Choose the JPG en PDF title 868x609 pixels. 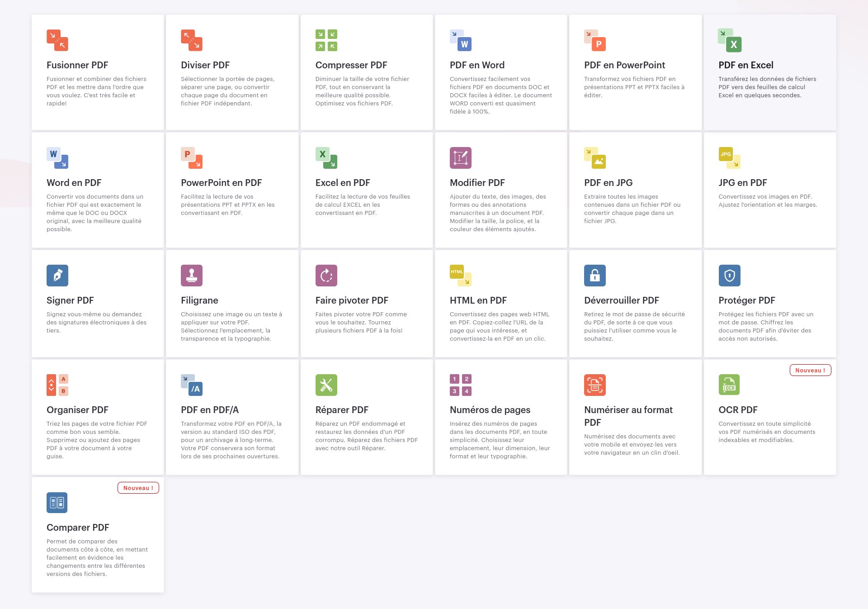pos(743,183)
